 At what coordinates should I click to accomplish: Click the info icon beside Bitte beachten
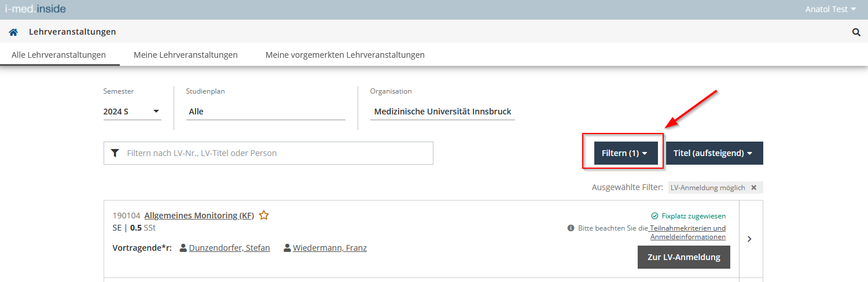(x=571, y=228)
